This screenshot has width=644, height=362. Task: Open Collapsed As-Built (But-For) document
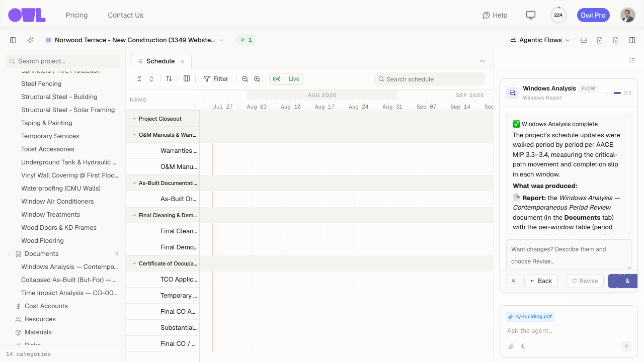69,280
